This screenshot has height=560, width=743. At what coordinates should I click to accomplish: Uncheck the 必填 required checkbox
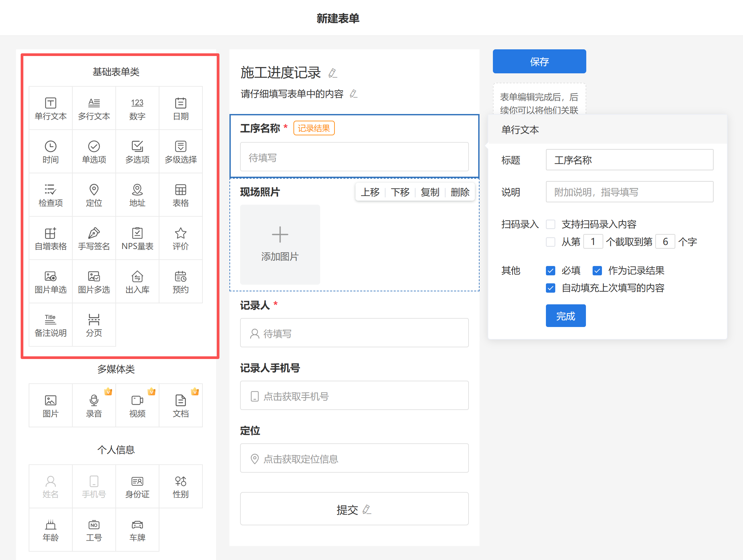tap(550, 271)
